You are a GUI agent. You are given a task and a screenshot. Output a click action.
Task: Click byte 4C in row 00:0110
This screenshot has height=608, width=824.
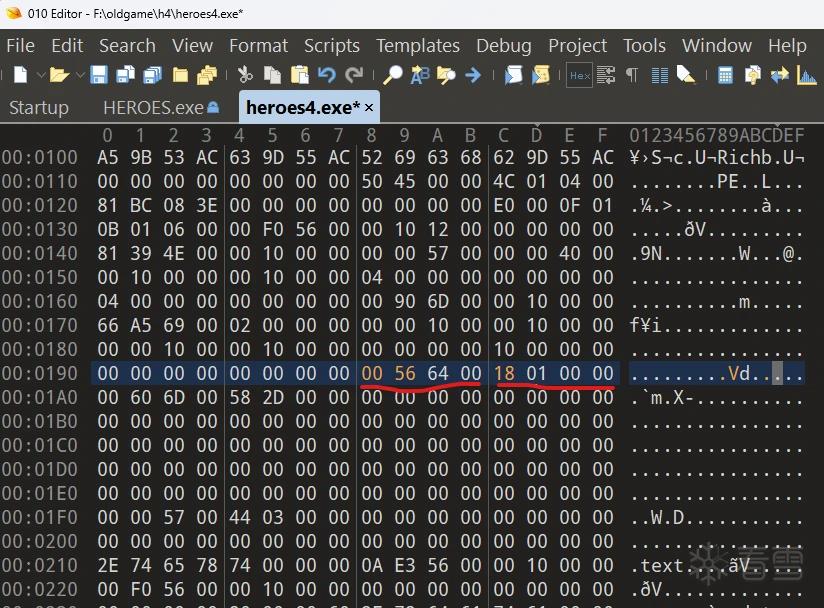(x=504, y=181)
